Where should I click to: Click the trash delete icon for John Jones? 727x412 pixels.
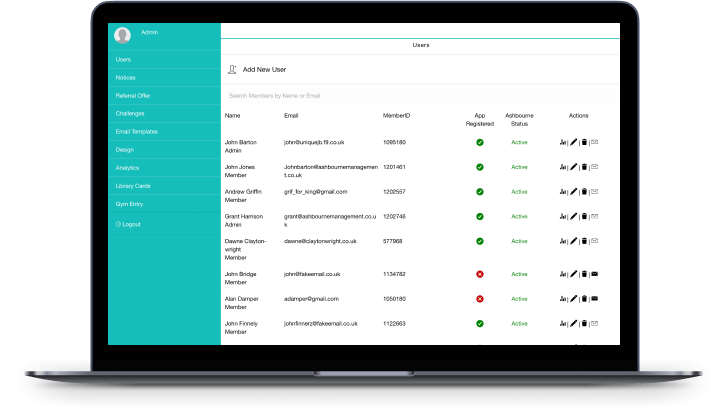[x=584, y=167]
